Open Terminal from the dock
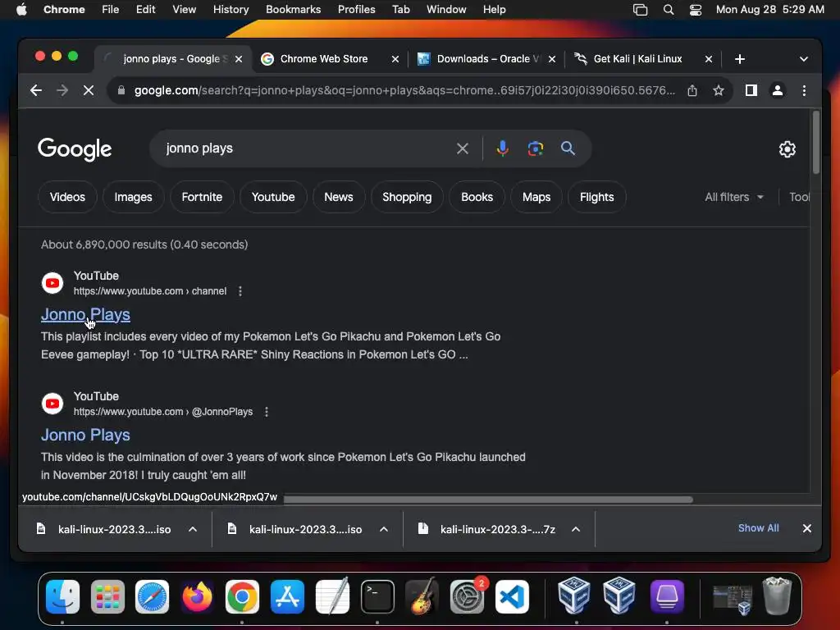840x630 pixels. pos(377,596)
